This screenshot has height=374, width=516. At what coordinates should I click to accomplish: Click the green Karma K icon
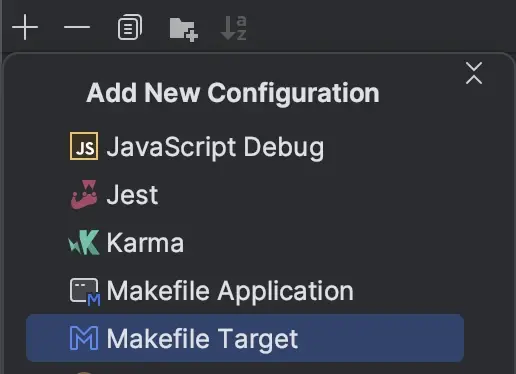(x=84, y=242)
